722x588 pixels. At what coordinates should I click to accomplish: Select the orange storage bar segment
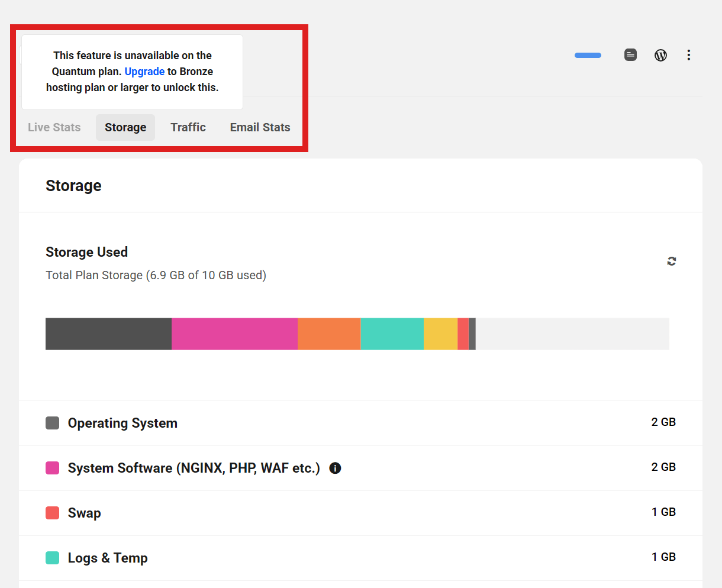point(329,334)
